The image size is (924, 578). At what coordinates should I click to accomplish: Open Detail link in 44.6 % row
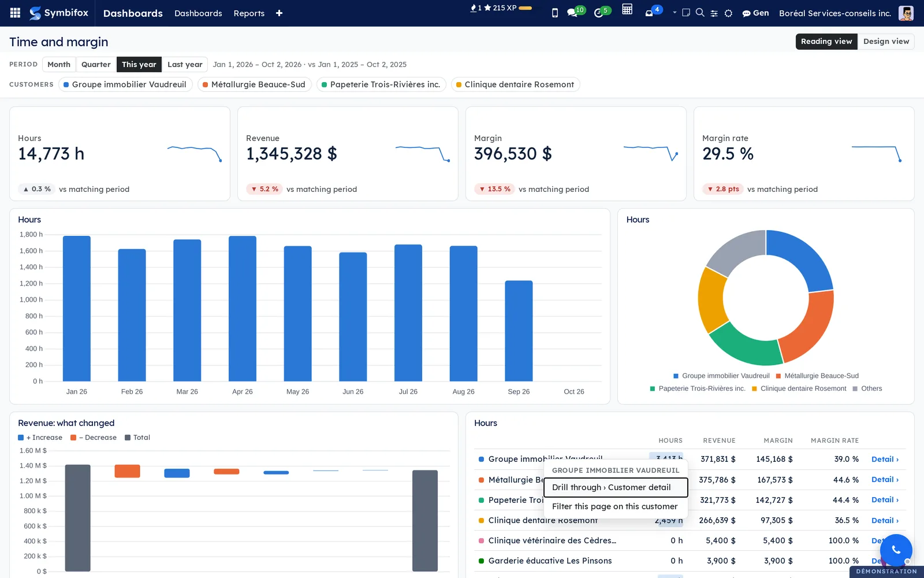(x=885, y=480)
